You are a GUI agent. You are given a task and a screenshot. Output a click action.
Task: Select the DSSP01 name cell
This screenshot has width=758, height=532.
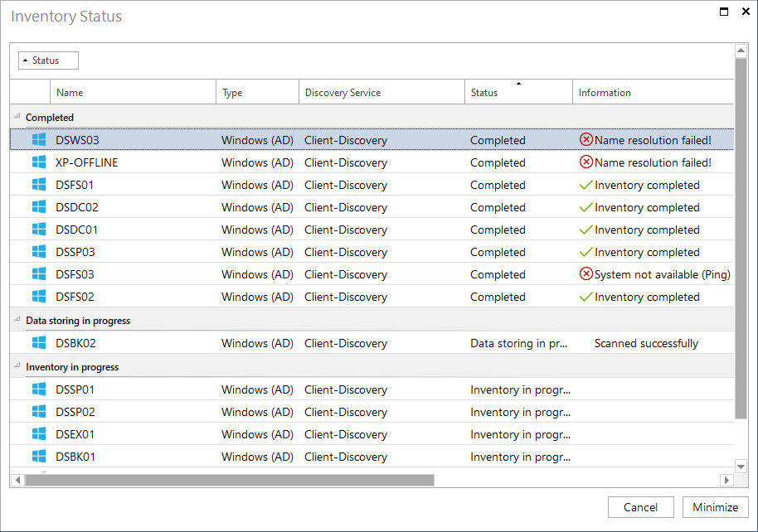click(75, 389)
